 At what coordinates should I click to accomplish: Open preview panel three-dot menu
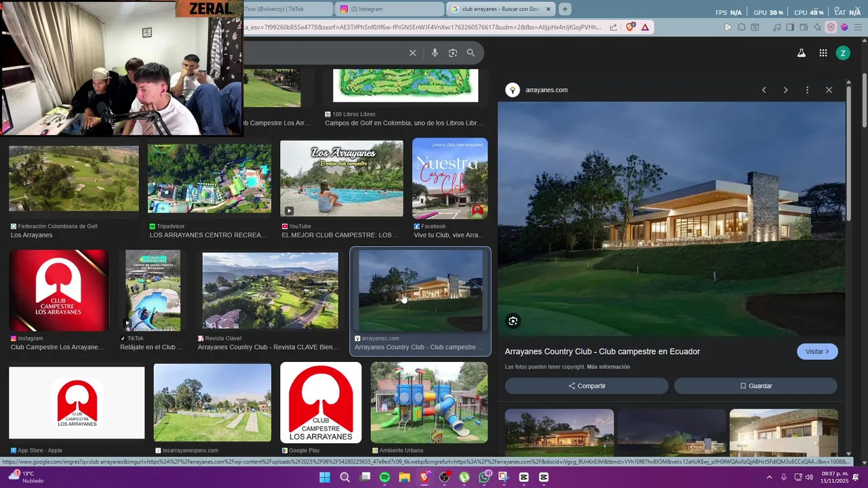tap(807, 90)
